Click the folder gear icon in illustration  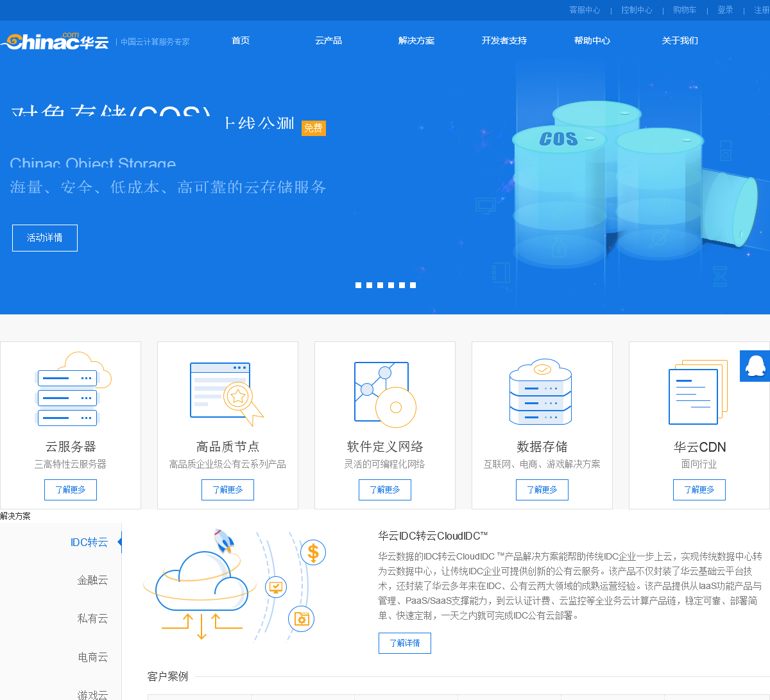pyautogui.click(x=302, y=619)
